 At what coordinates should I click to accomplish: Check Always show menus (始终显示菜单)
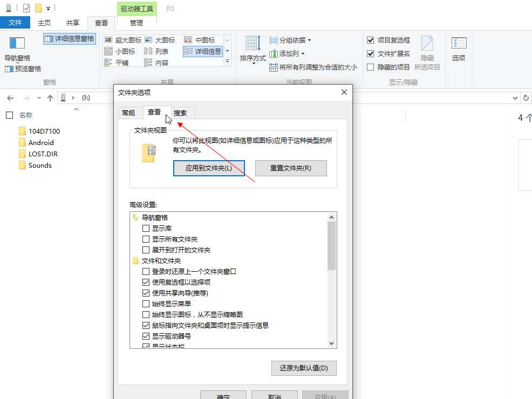[146, 304]
